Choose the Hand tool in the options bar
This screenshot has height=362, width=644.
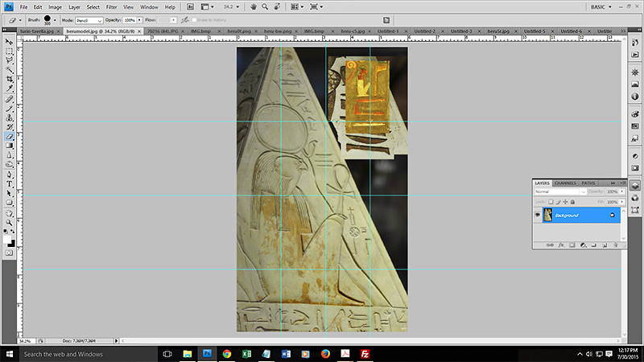click(x=254, y=6)
